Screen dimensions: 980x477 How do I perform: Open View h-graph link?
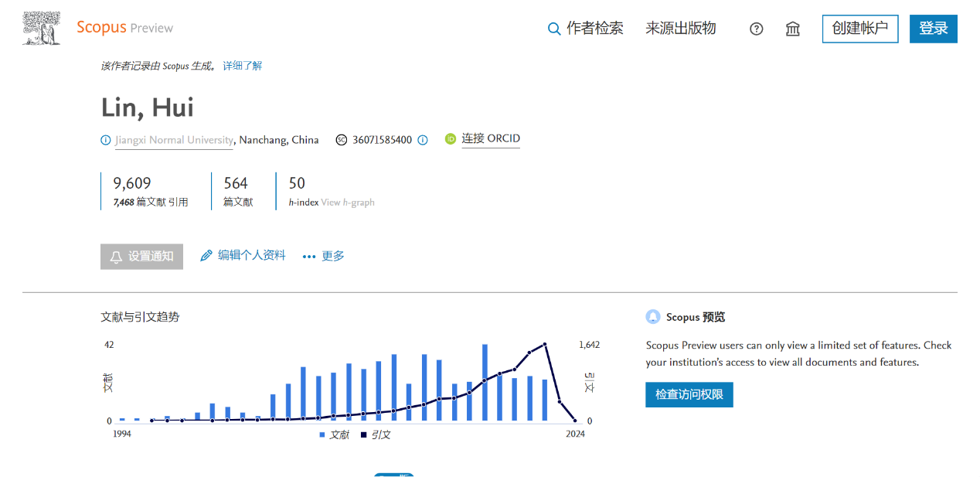(x=348, y=203)
